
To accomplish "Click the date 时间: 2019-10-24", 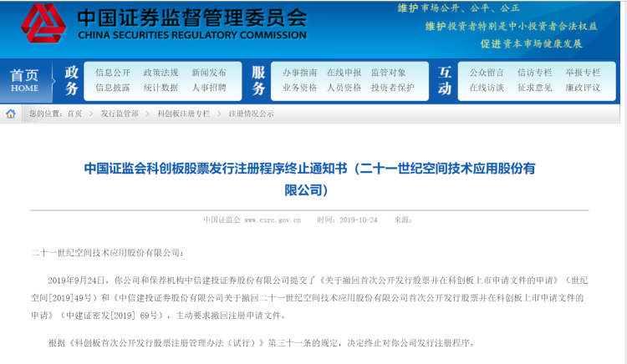I will [347, 220].
